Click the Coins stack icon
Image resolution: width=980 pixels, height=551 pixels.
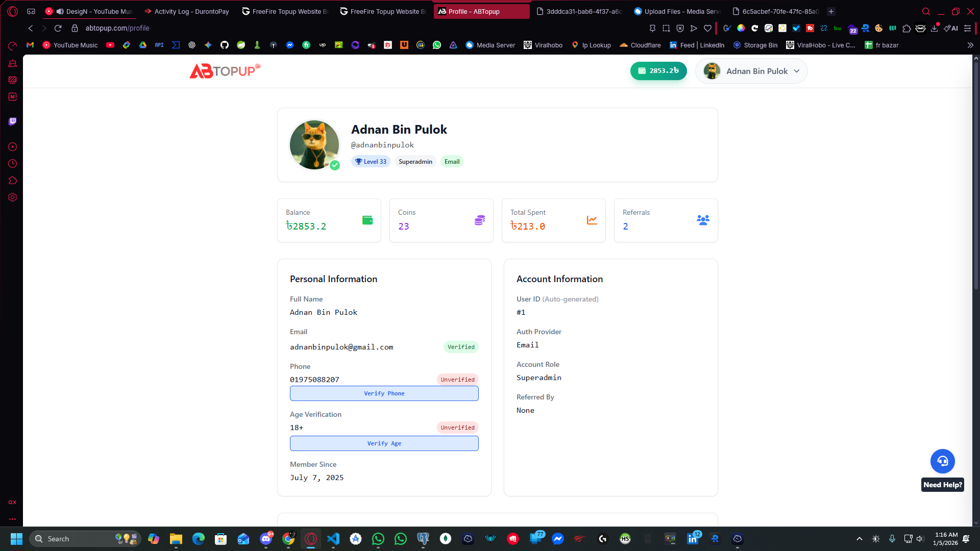[x=479, y=220]
